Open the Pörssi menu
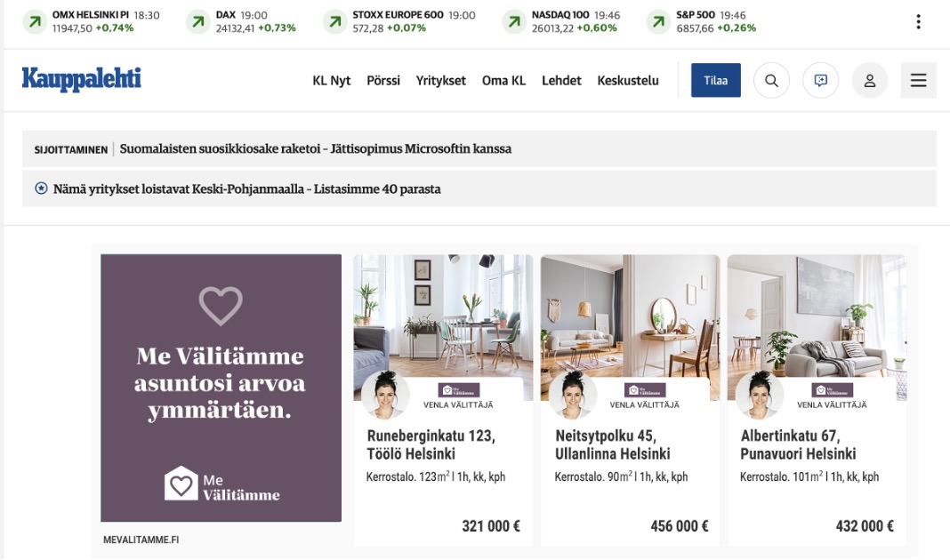Screen dimensions: 950x560 (383, 81)
